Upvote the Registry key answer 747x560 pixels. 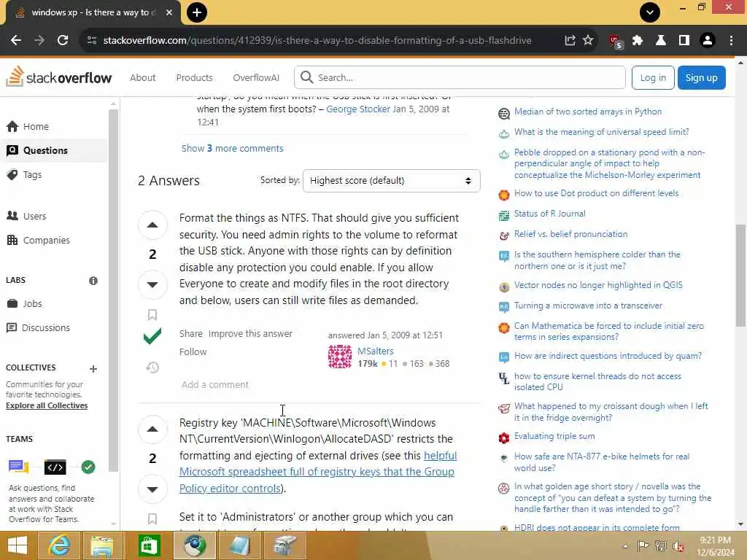152,429
